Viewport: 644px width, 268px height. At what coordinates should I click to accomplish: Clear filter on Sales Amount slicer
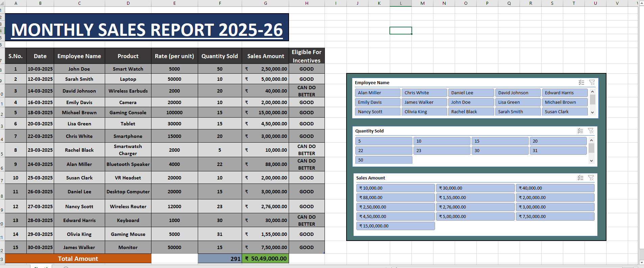pos(591,178)
